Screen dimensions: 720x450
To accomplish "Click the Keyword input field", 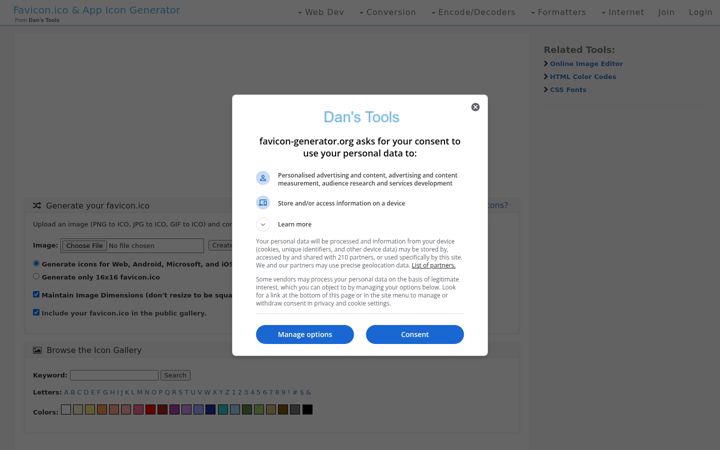I will point(114,375).
